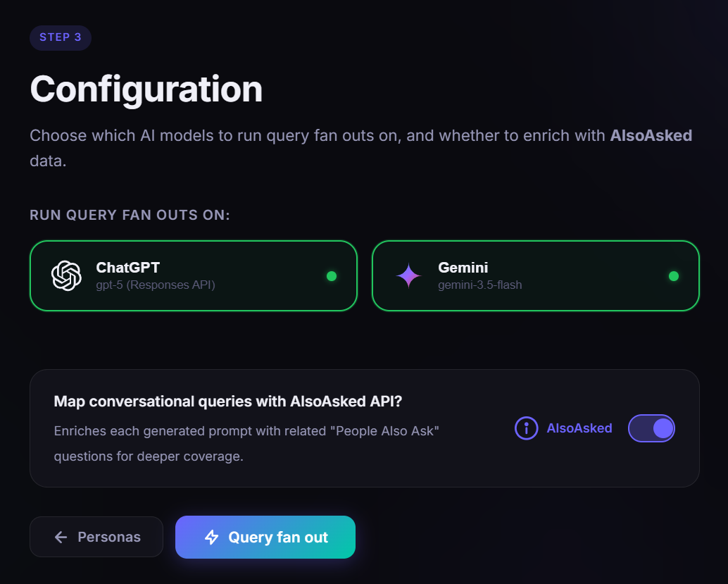
Task: Click the RUN QUERY FAN OUTS ON label
Action: [x=130, y=215]
